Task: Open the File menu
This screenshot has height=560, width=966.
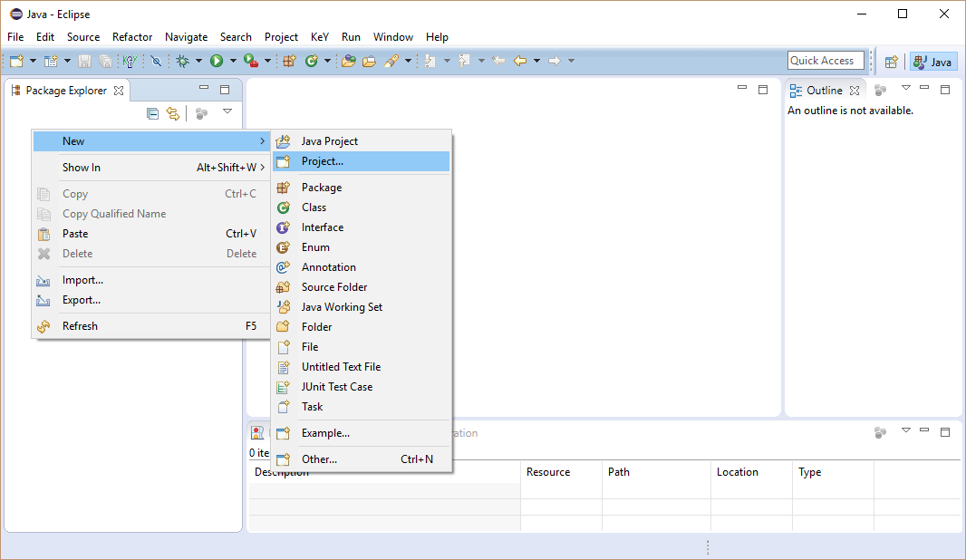Action: 15,37
